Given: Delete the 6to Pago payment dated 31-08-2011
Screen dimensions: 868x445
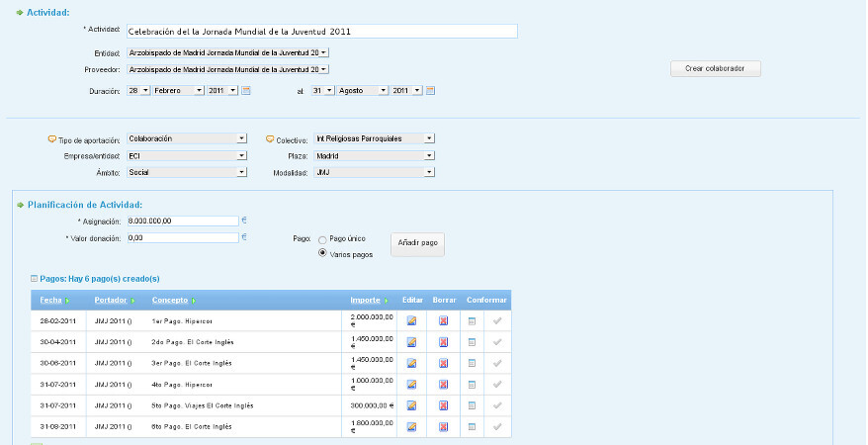Looking at the screenshot, I should point(444,427).
